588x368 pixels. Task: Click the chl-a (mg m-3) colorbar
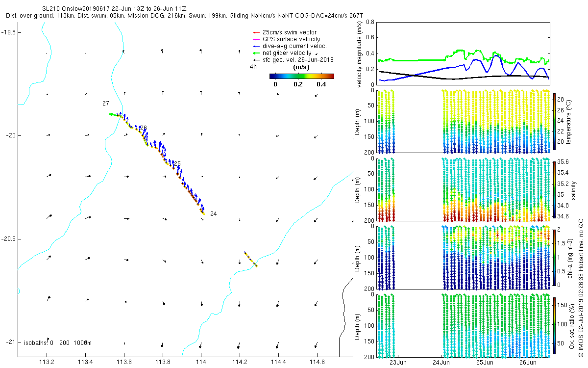click(555, 259)
